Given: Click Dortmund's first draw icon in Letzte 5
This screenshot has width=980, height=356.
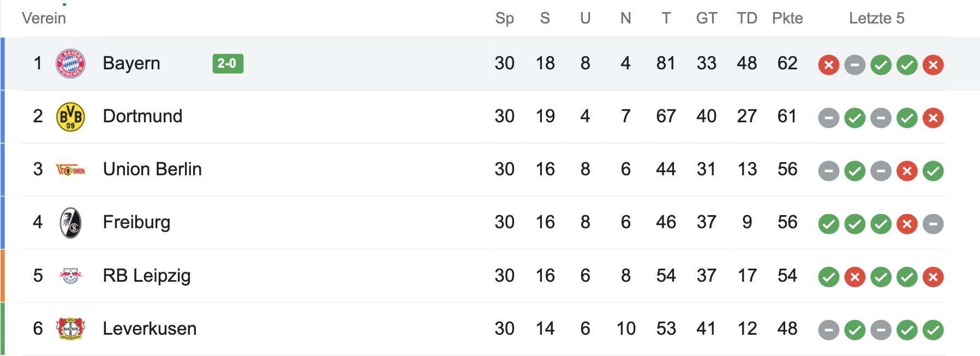Looking at the screenshot, I should 828,118.
